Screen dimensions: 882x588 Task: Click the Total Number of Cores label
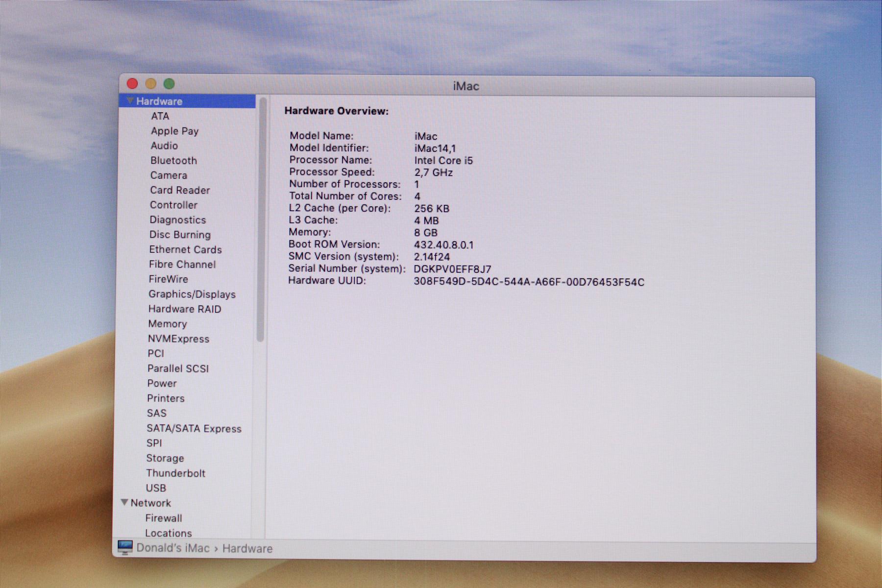pos(345,196)
